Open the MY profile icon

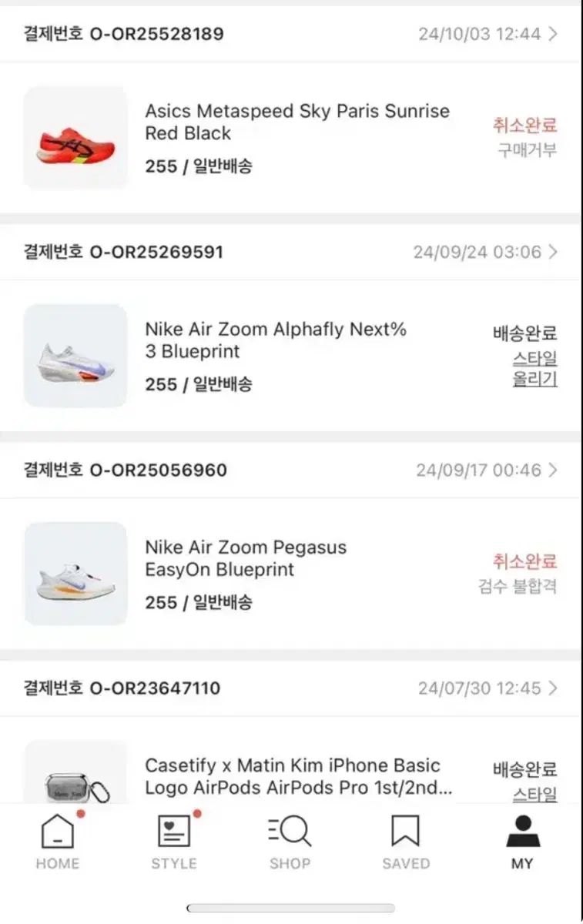tap(522, 832)
